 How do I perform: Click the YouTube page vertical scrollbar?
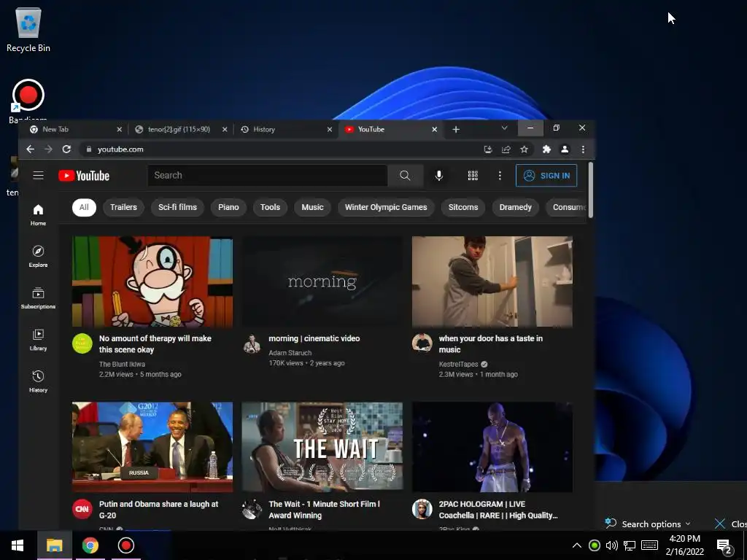pyautogui.click(x=591, y=190)
